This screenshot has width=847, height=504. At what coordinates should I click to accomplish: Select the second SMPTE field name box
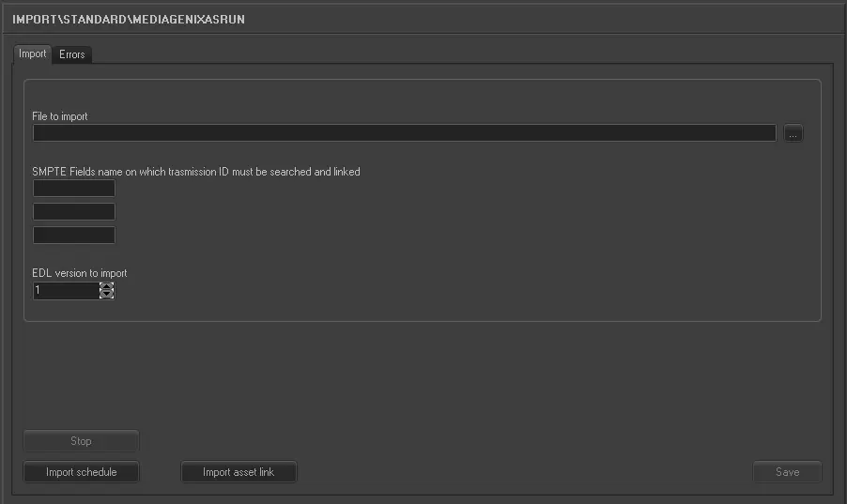coord(74,212)
